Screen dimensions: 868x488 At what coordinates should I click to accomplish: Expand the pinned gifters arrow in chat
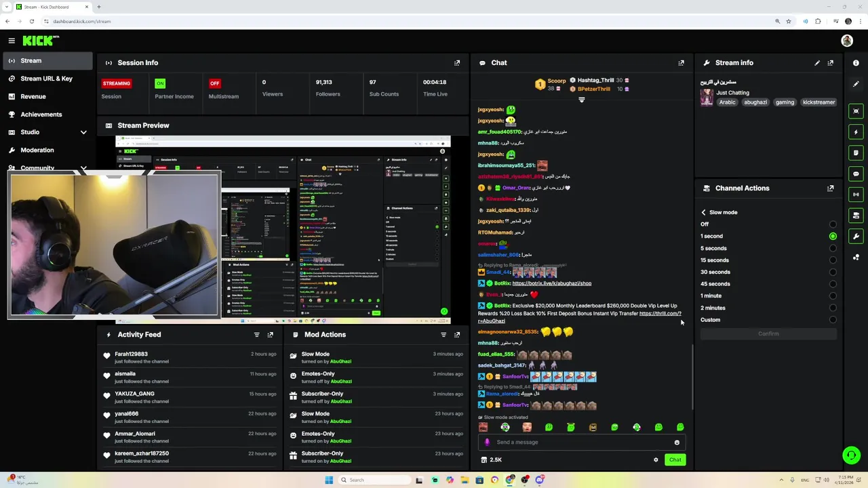click(581, 100)
